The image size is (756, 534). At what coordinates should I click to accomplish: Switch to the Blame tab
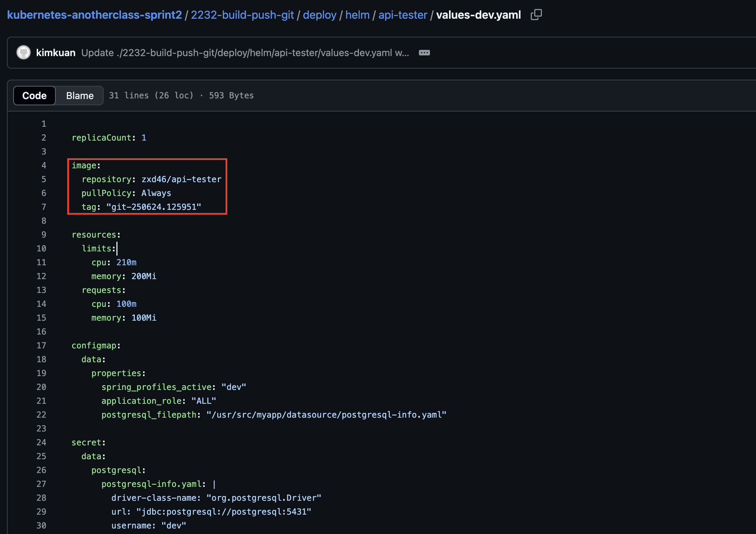click(80, 96)
